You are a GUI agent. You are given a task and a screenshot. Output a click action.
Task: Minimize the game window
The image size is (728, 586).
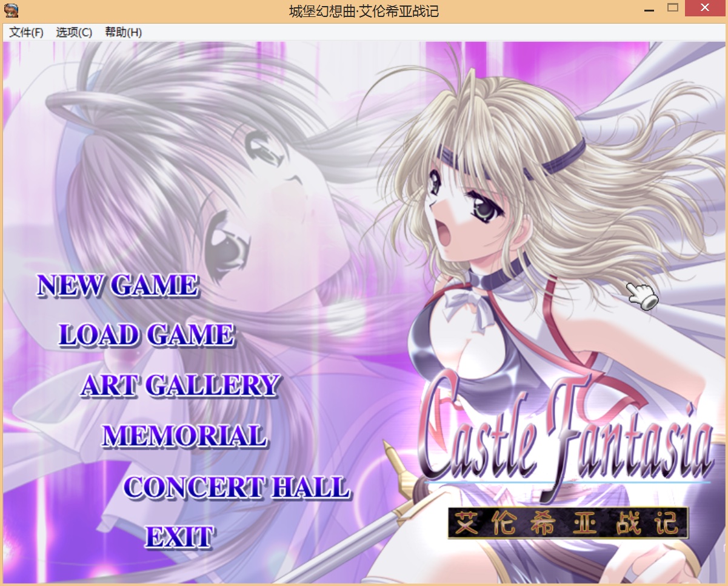click(649, 9)
